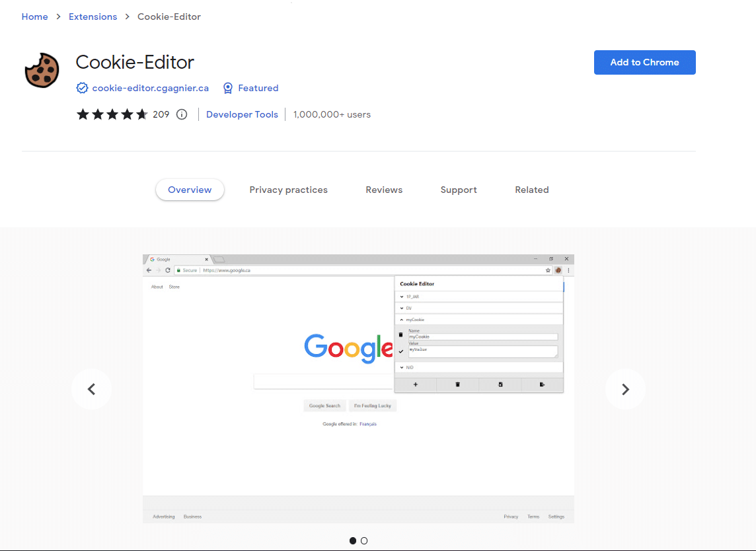Click the Cookie-Editor cookie logo icon
Viewport: 756px width, 551px height.
42,71
